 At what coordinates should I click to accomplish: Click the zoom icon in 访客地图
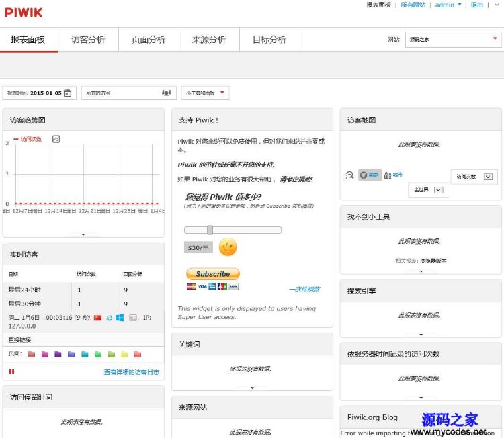349,175
